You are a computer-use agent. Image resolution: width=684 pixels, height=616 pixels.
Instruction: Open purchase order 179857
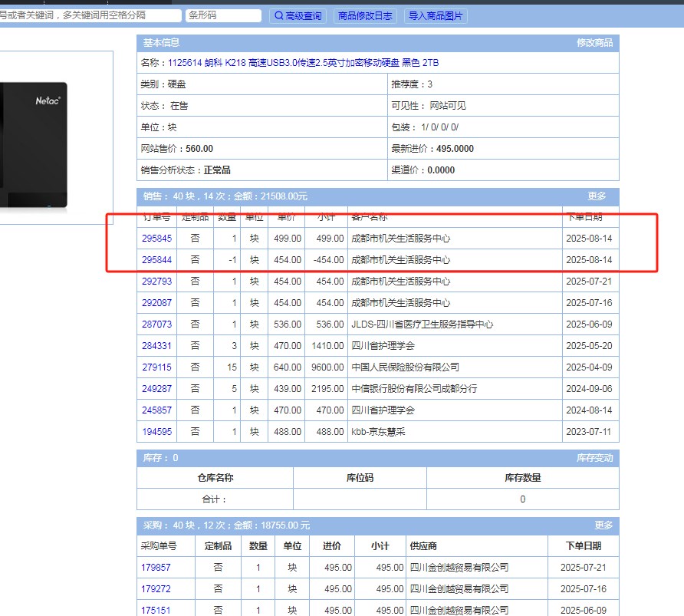tap(156, 567)
